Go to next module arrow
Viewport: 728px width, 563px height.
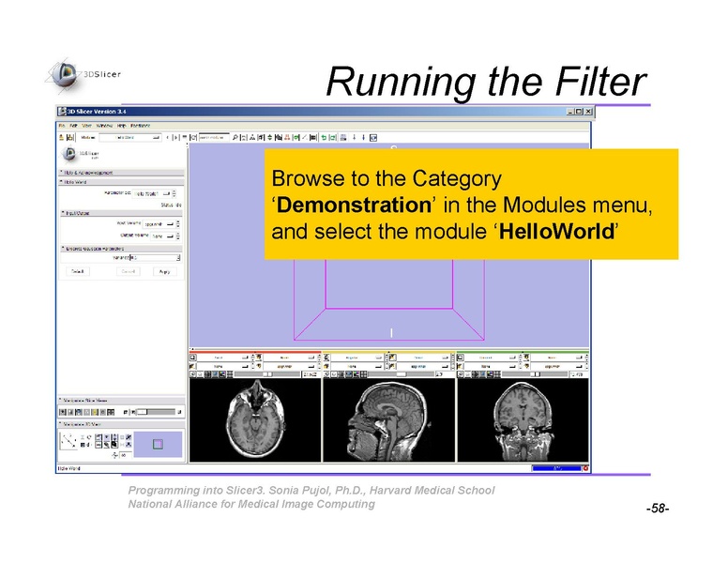click(x=175, y=137)
